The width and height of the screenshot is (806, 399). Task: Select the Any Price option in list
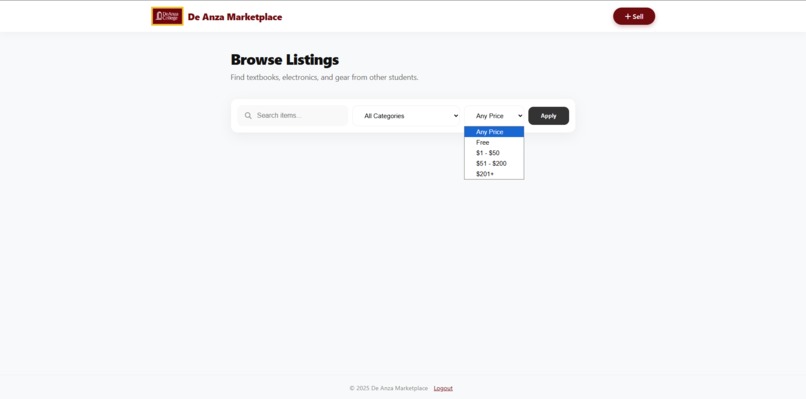pyautogui.click(x=494, y=132)
